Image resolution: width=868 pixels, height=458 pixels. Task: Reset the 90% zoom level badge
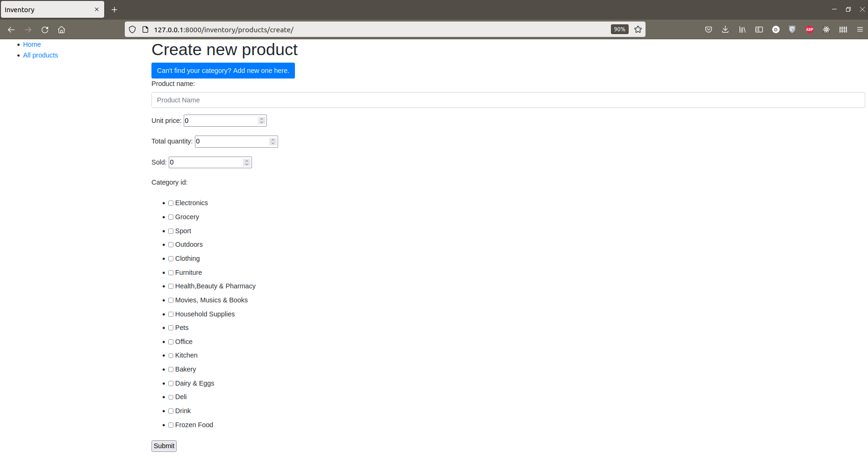[620, 29]
